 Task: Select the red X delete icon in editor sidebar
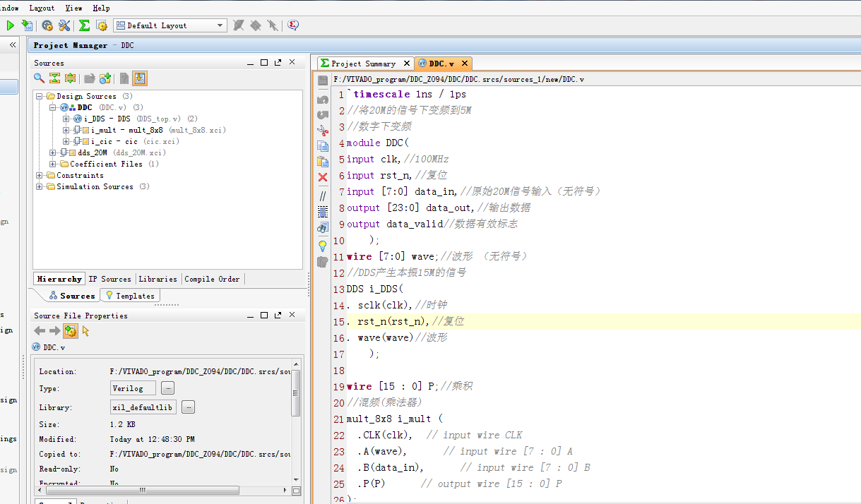pyautogui.click(x=323, y=177)
